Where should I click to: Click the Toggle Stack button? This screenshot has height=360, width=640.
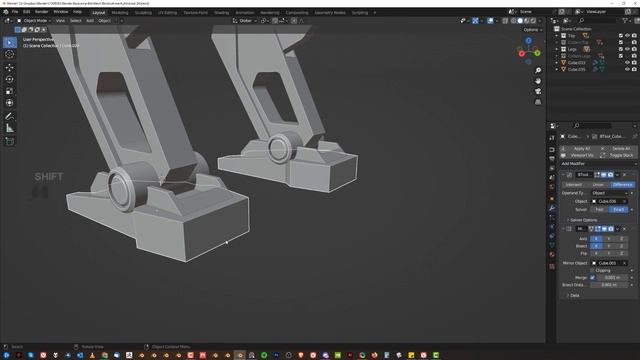pos(618,156)
